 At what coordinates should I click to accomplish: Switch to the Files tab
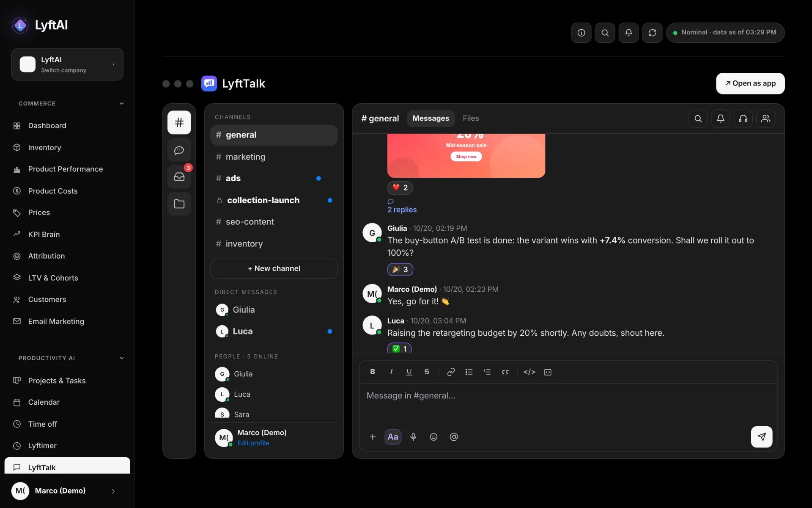click(x=471, y=119)
